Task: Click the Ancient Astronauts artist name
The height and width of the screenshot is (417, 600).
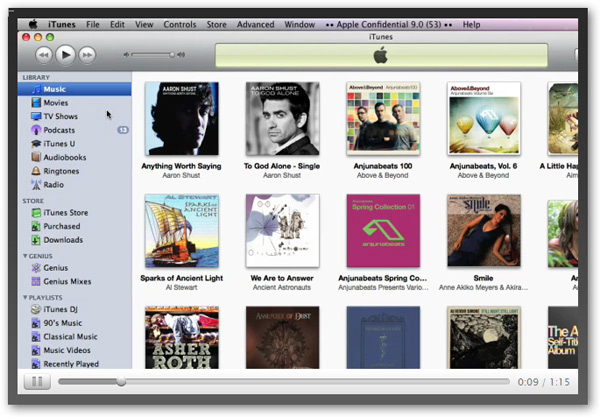Action: pyautogui.click(x=282, y=288)
